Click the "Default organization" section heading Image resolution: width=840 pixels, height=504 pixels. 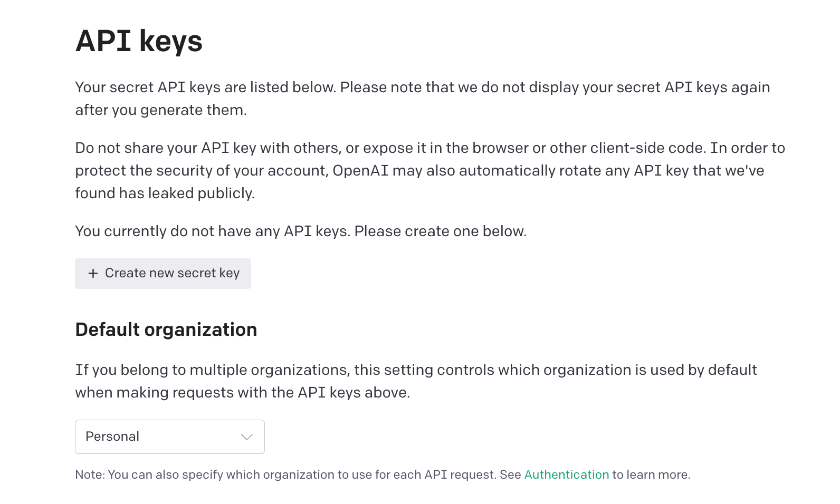[x=166, y=329]
